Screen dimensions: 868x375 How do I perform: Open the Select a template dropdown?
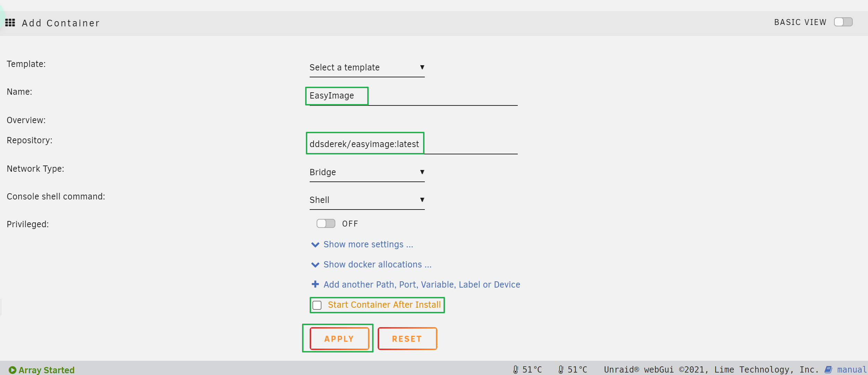[367, 68]
